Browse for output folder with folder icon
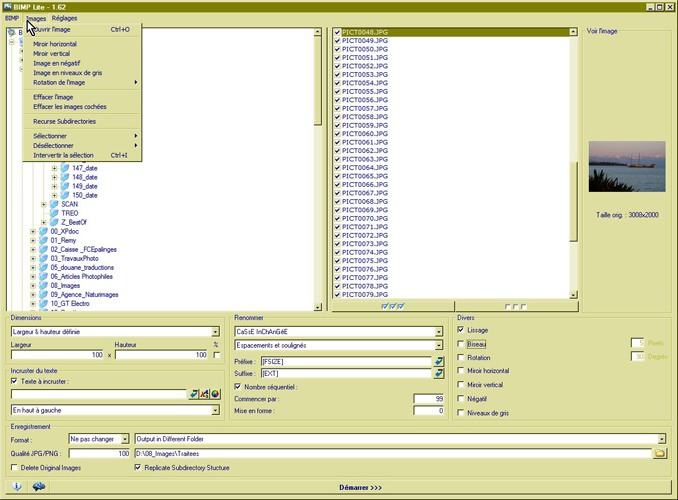 (x=659, y=453)
